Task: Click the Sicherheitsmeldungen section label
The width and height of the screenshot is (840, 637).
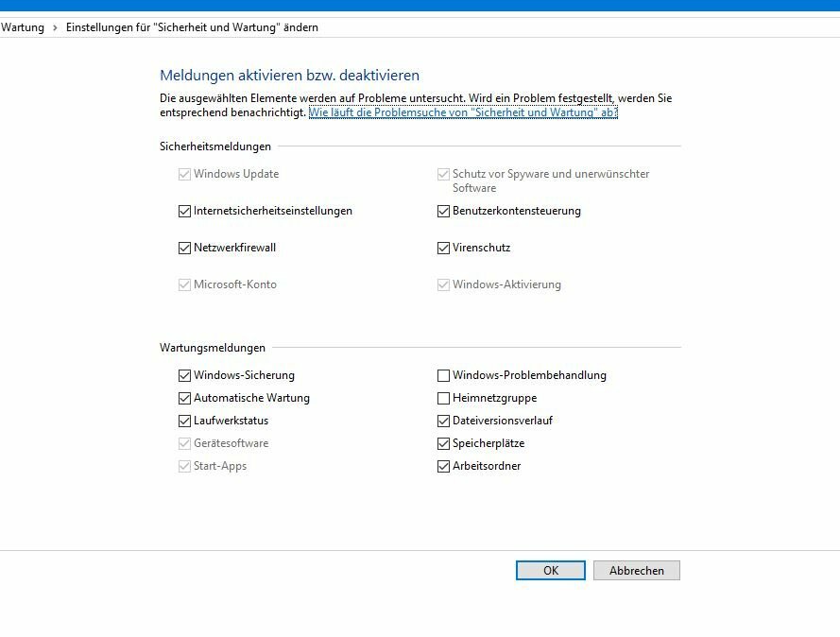Action: 215,146
